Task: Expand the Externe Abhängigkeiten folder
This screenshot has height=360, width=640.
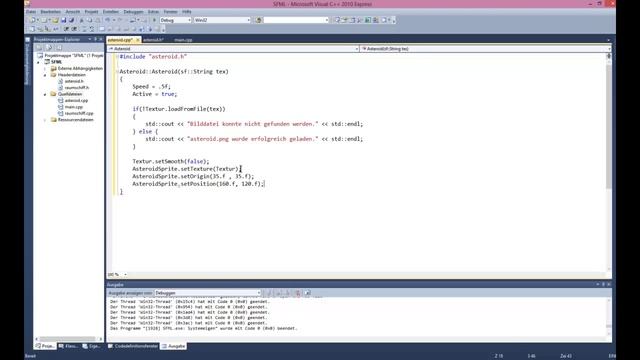Action: tap(45, 69)
